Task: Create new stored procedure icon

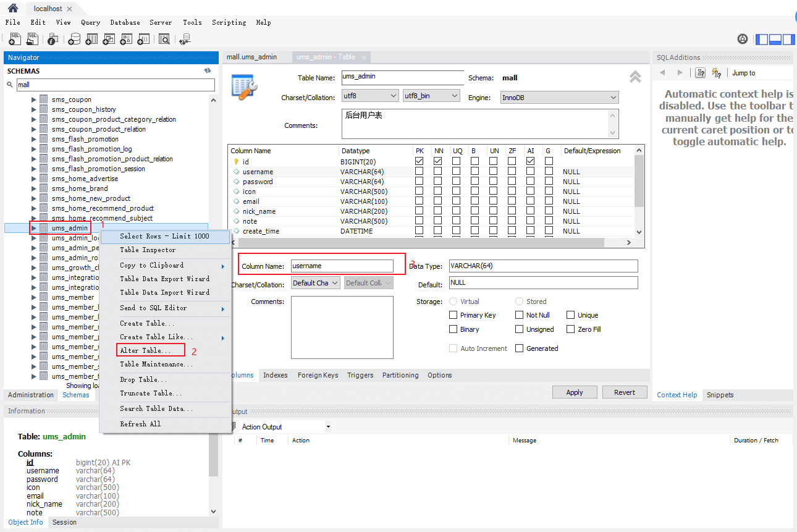Action: pos(126,39)
